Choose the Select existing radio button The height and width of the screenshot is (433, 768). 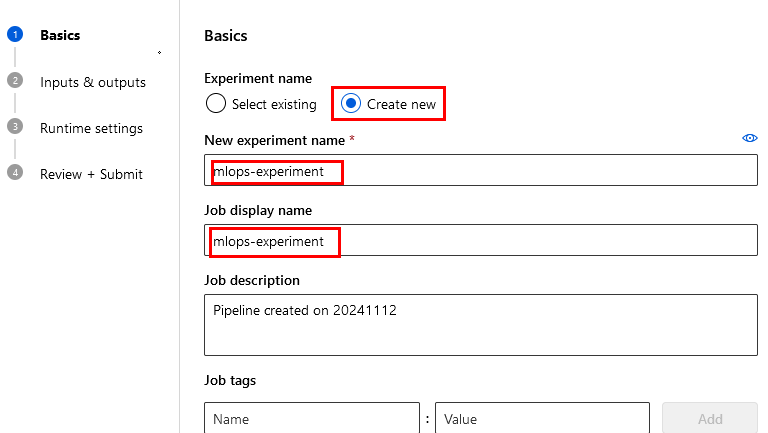tap(215, 104)
